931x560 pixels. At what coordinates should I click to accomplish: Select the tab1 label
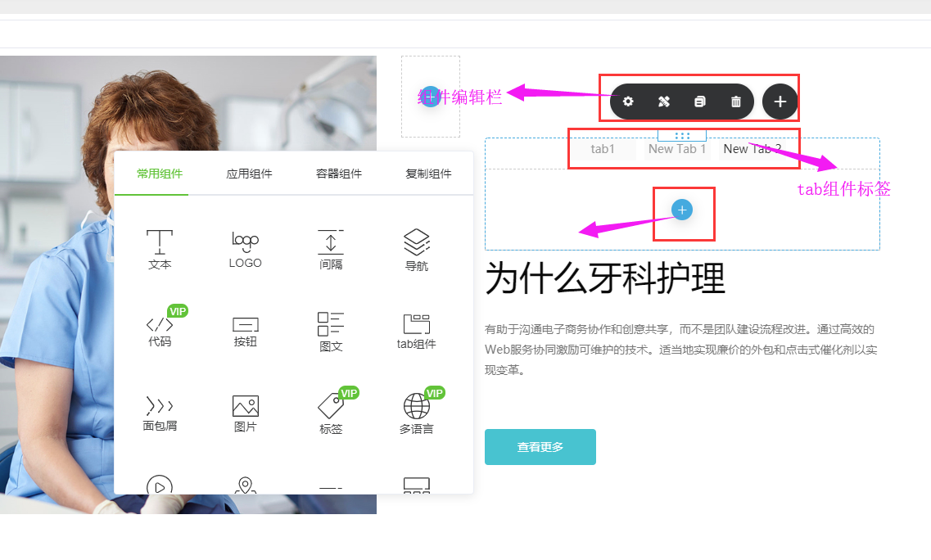click(603, 149)
